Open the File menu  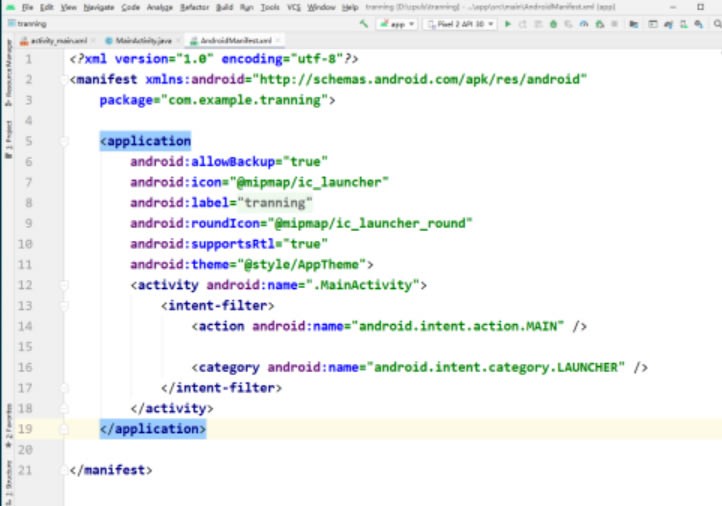pyautogui.click(x=28, y=7)
